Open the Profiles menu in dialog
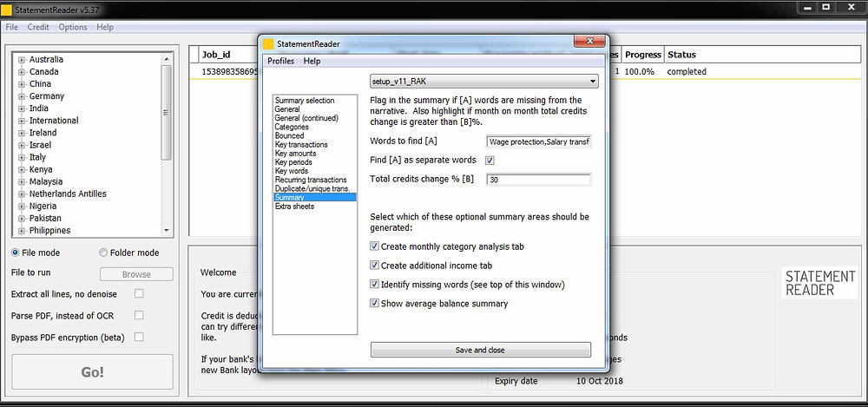Viewport: 868px width, 407px height. (281, 61)
